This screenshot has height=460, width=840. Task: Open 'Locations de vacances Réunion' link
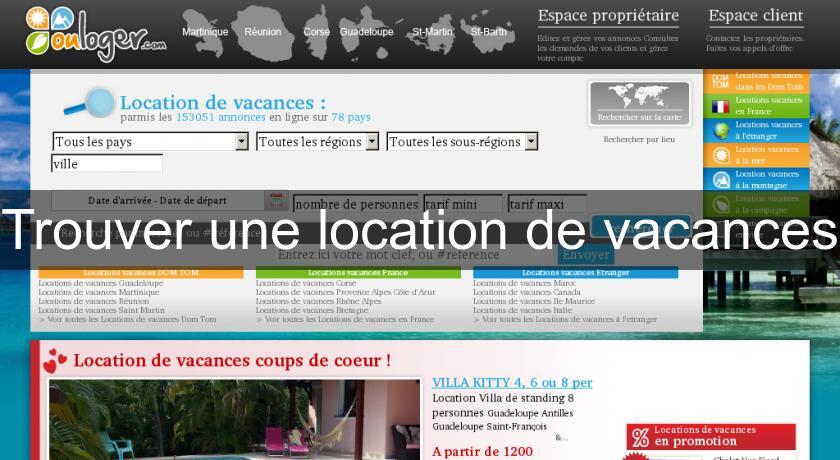pos(94,301)
